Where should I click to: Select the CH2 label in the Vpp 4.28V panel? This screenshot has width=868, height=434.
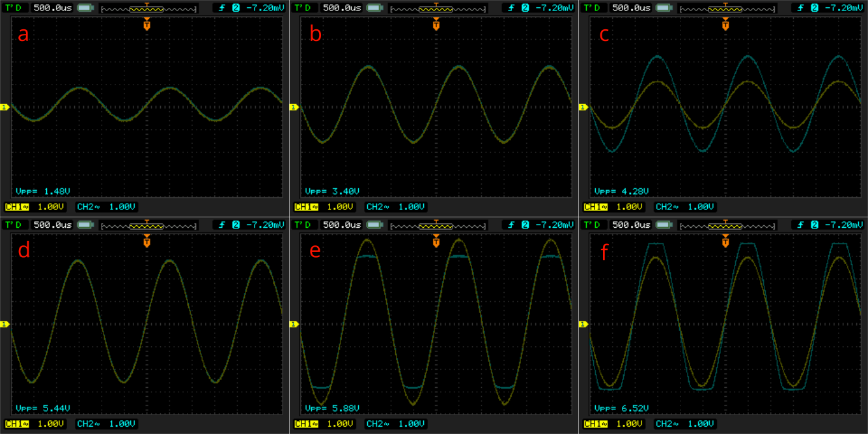(x=666, y=207)
